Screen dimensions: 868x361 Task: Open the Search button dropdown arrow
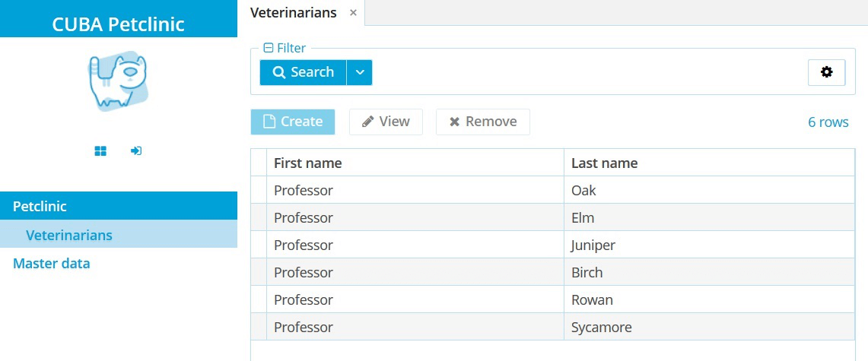click(x=360, y=72)
